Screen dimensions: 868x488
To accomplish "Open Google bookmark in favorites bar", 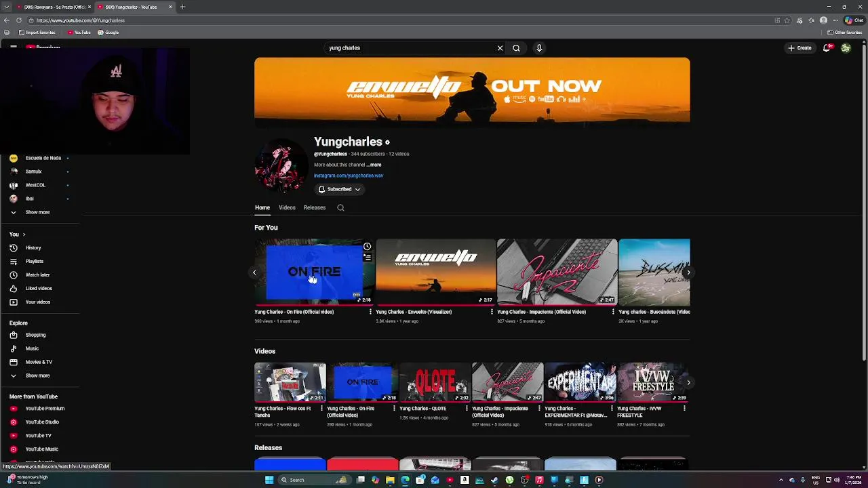I will [108, 33].
